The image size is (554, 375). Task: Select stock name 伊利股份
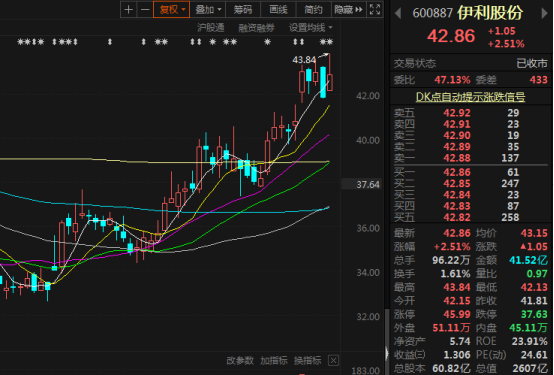coord(490,13)
